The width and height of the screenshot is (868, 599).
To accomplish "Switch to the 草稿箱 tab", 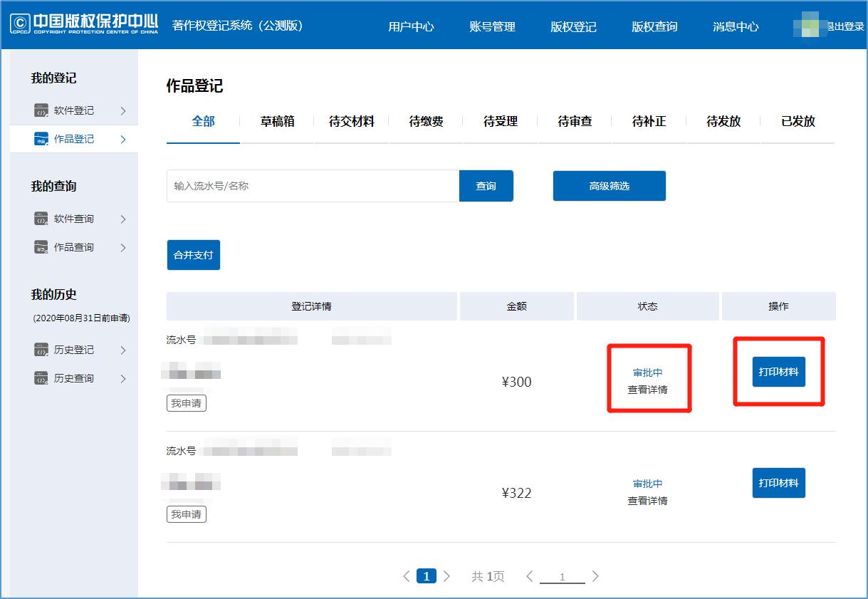I will [278, 121].
